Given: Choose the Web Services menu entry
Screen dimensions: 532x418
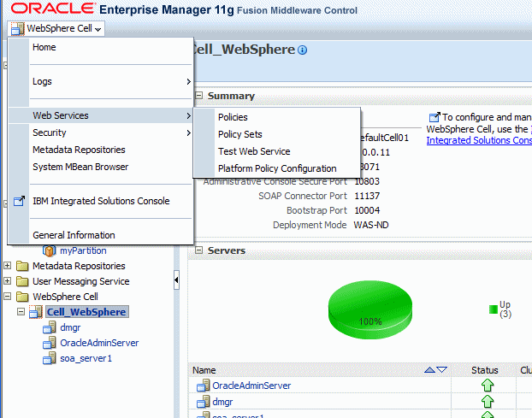Looking at the screenshot, I should pos(101,115).
